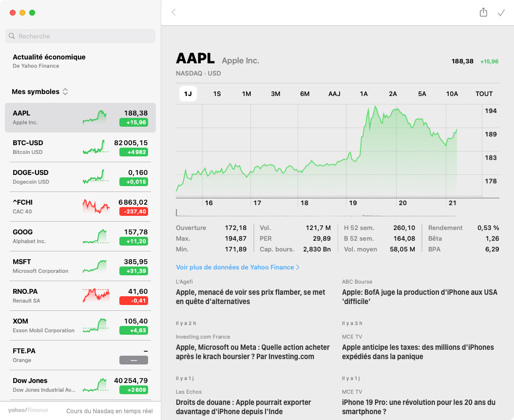
Task: Select the ^FCHI CAC 40 row
Action: [x=80, y=207]
